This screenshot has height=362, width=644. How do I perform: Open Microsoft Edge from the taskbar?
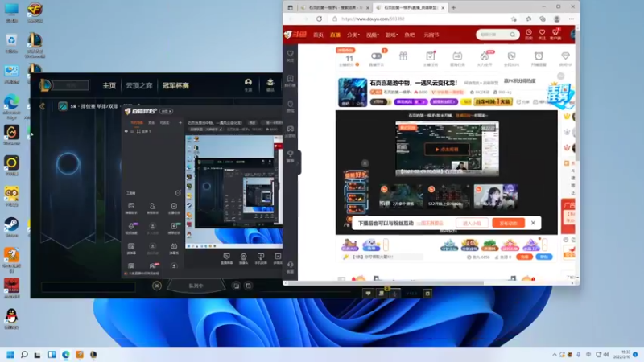66,354
